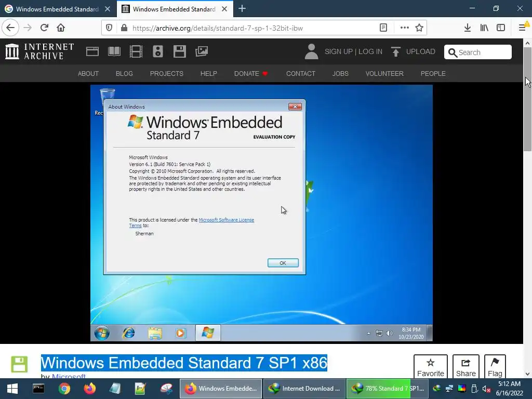Viewport: 532px width, 399px height.
Task: Show site security padlock info
Action: click(x=124, y=28)
